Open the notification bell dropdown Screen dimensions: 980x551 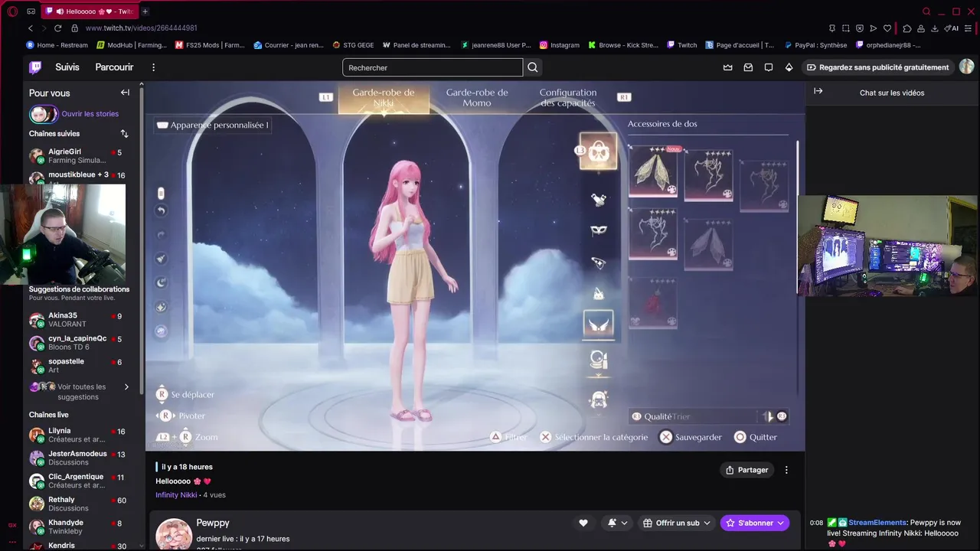pos(617,523)
